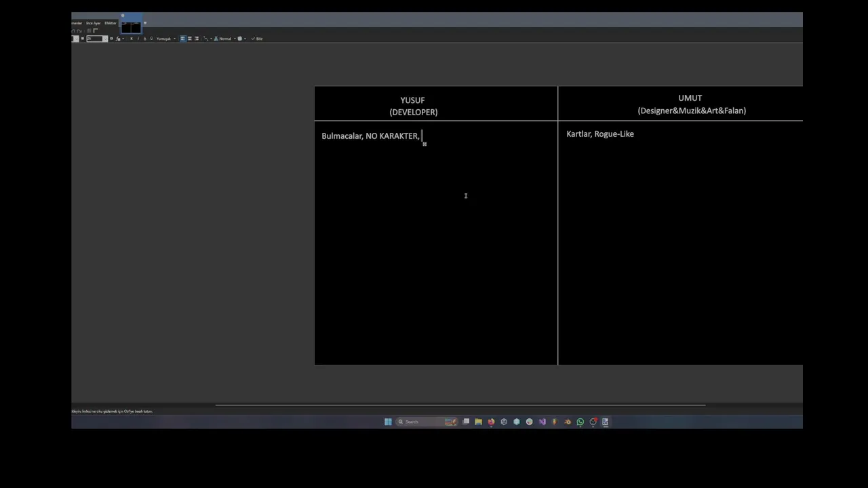Toggle bold text formatting
The image size is (868, 488).
tap(132, 39)
